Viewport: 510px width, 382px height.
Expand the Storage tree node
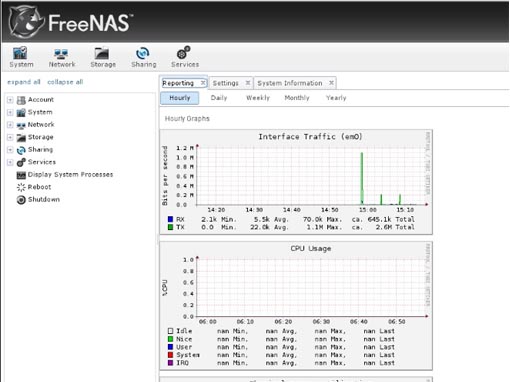[x=10, y=137]
